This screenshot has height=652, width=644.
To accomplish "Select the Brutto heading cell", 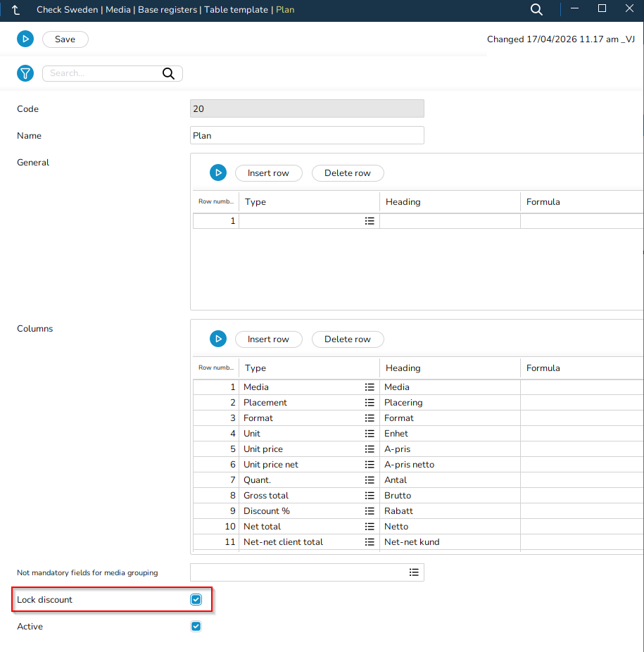I will [449, 496].
